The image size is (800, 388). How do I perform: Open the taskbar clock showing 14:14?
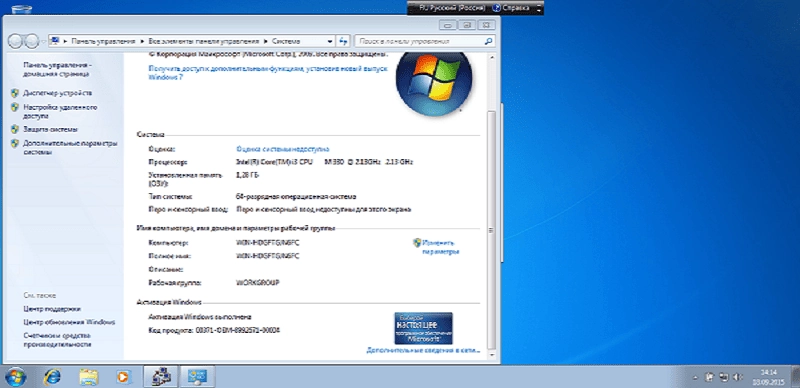[x=768, y=377]
